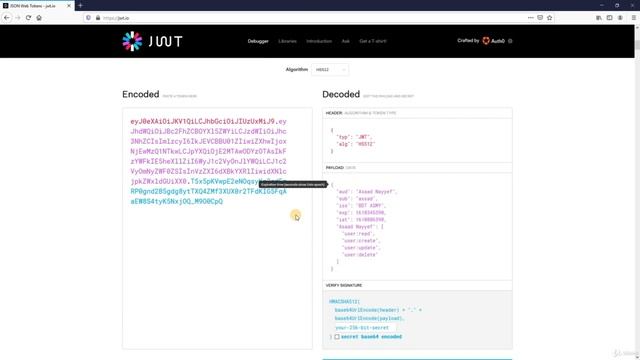Click "user:read" in payload array
The height and width of the screenshot is (360, 640).
[358, 234]
